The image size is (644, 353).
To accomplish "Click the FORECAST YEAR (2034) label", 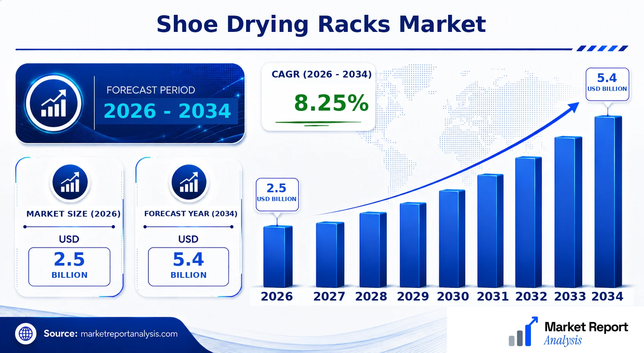I will pyautogui.click(x=191, y=214).
